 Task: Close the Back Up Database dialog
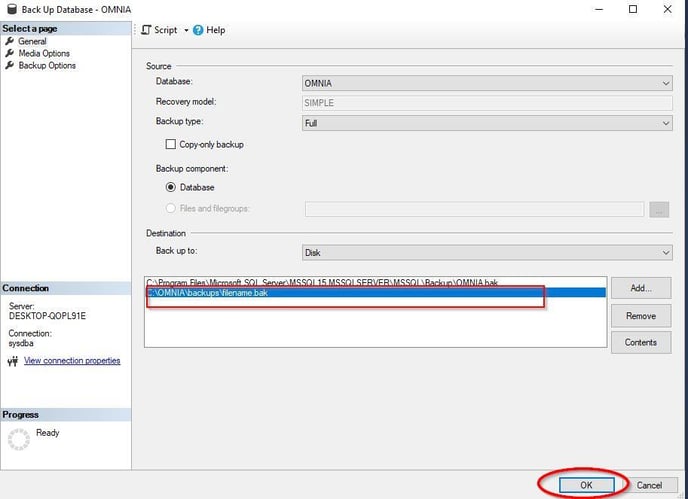click(x=667, y=9)
